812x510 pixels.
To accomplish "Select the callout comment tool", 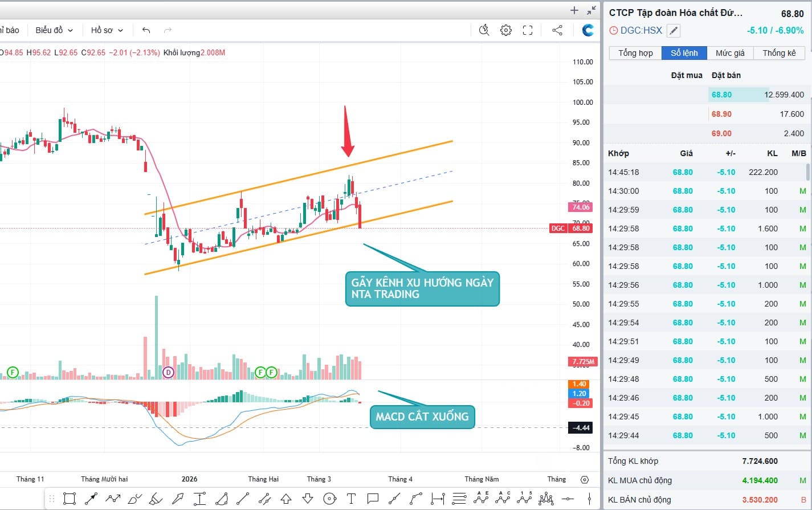I will point(373,499).
